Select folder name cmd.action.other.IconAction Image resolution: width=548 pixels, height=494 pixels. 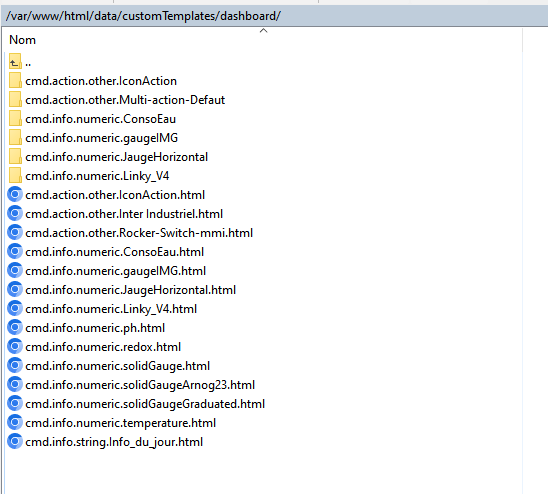[101, 81]
